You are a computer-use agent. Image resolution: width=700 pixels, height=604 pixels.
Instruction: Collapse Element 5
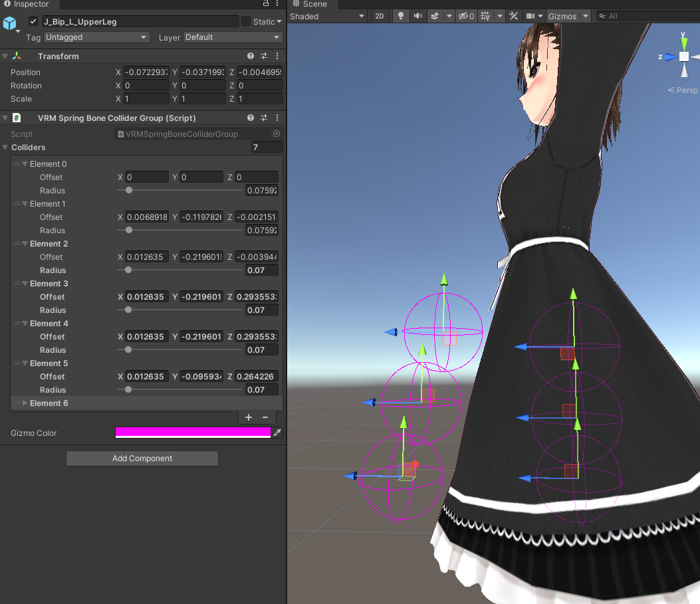click(x=25, y=363)
